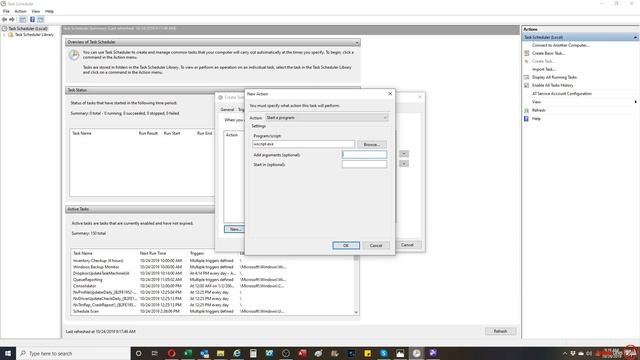Cancel the Create Task dialog behind

[x=407, y=245]
